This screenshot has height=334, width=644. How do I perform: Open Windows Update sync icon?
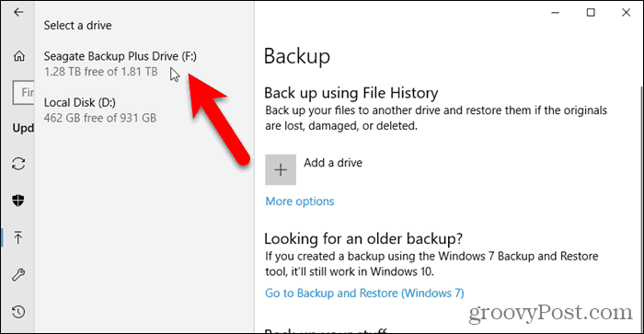point(18,164)
